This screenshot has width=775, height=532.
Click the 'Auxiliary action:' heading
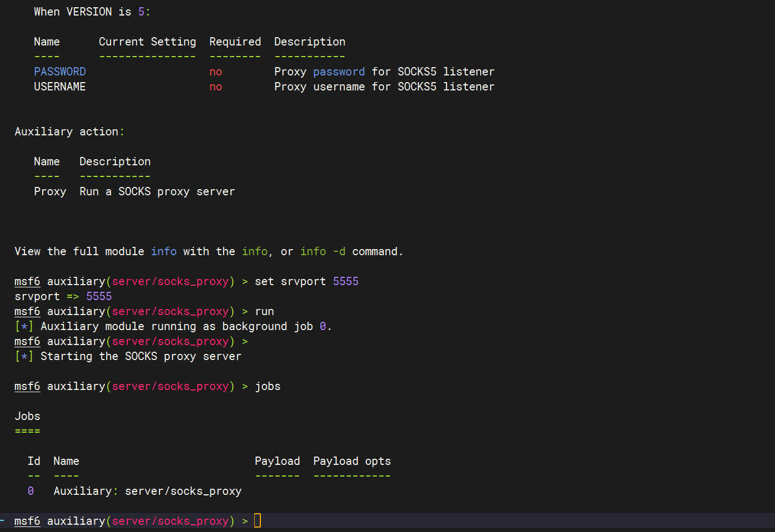pyautogui.click(x=69, y=131)
